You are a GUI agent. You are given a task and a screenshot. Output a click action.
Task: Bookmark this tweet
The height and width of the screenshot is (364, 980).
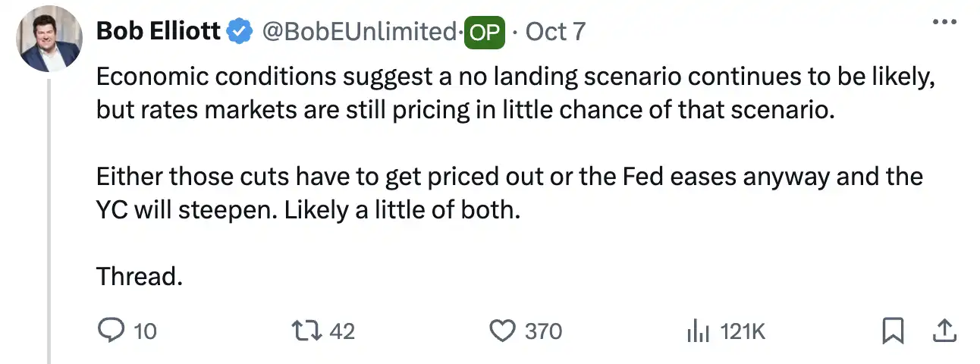[894, 331]
